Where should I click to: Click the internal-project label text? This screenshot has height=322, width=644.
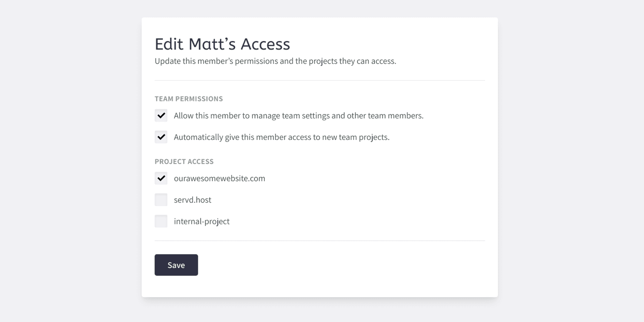202,221
